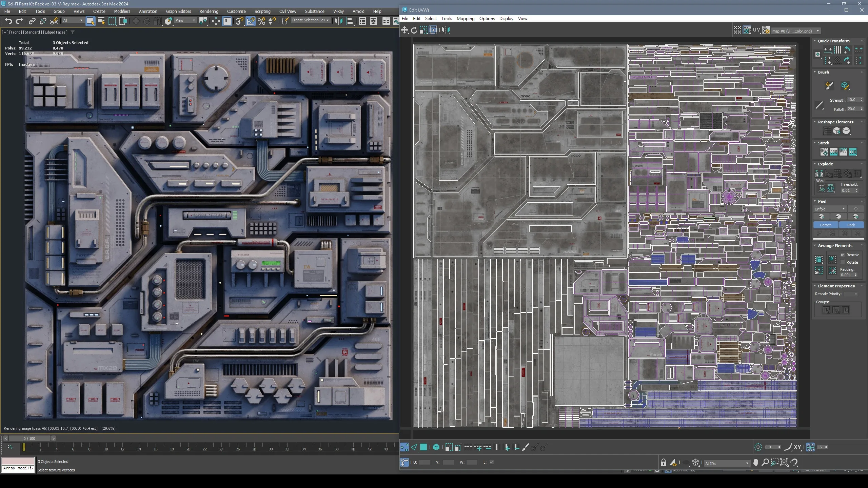Uncheck the Rescale checkbox

[843, 255]
